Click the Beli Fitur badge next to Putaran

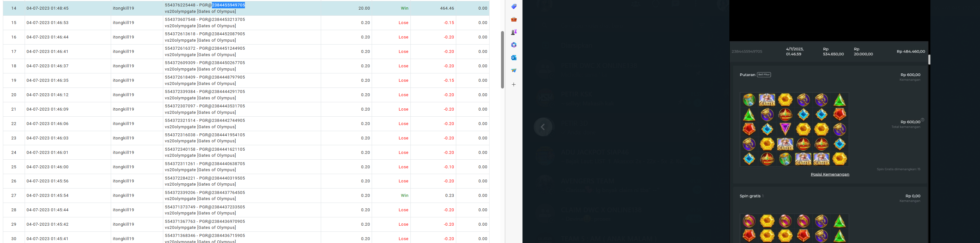click(x=764, y=75)
